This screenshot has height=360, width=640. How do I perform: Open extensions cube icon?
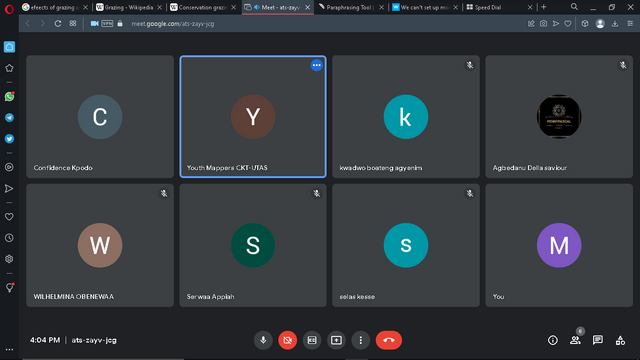coord(585,24)
